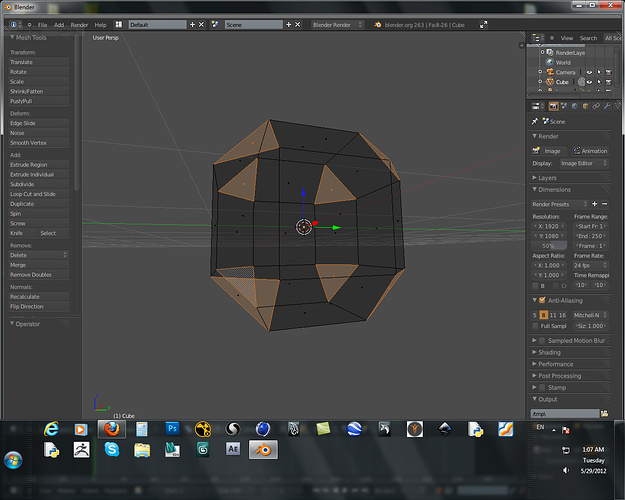Image resolution: width=625 pixels, height=500 pixels.
Task: Open properties editor type selector icon
Action: 536,106
